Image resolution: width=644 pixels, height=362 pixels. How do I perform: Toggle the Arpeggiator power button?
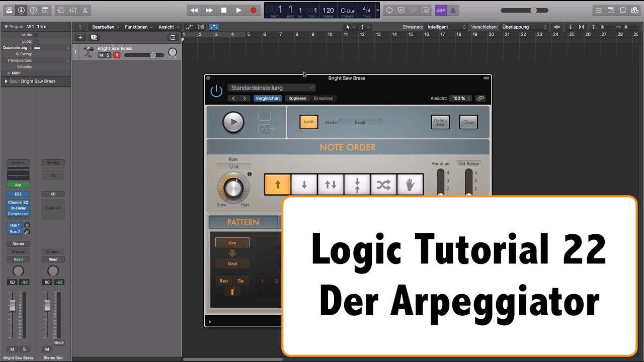pos(216,91)
